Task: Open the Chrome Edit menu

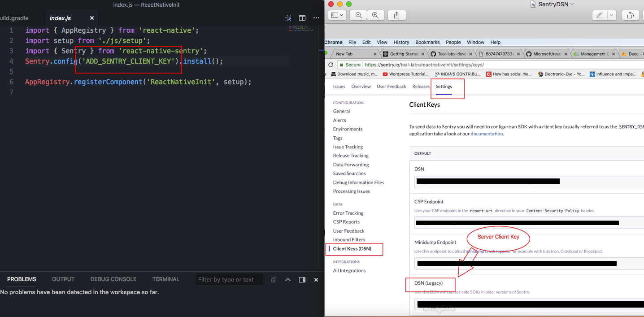Action: coord(366,42)
